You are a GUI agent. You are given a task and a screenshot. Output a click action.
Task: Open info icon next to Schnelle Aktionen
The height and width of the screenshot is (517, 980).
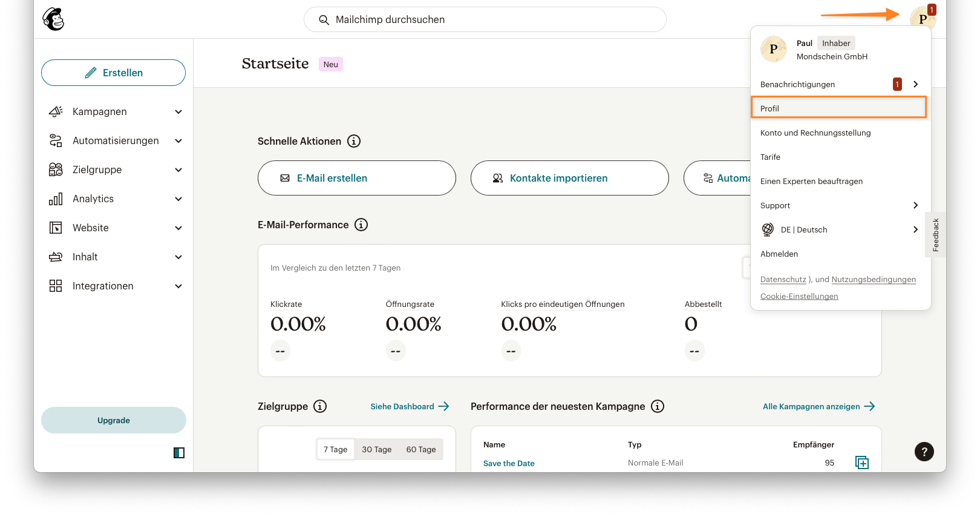point(354,141)
